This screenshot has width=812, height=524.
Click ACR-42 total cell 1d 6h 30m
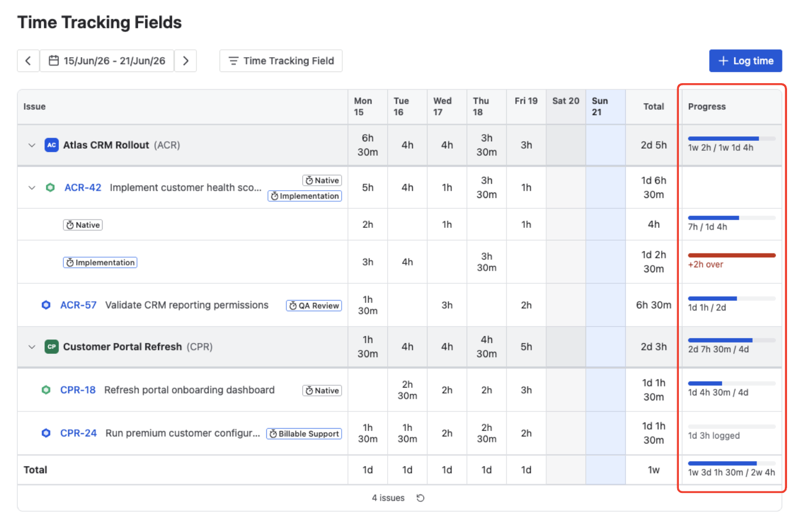[654, 188]
